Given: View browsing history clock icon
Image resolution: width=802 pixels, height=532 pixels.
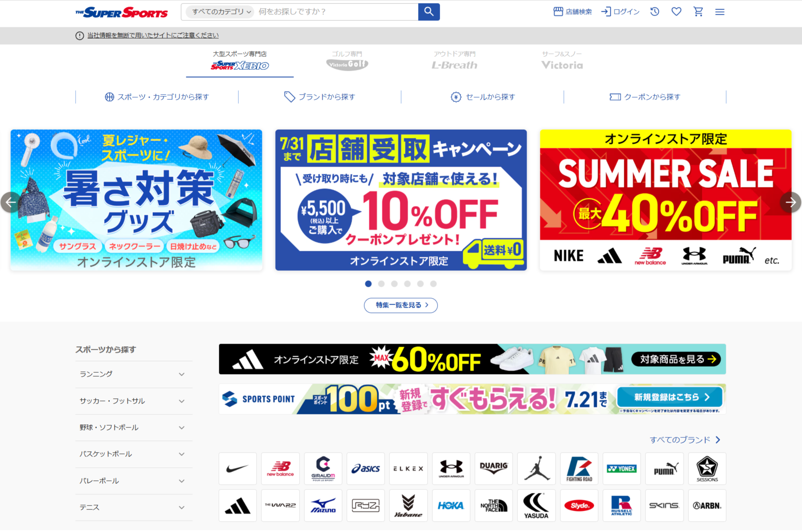Looking at the screenshot, I should pyautogui.click(x=654, y=12).
